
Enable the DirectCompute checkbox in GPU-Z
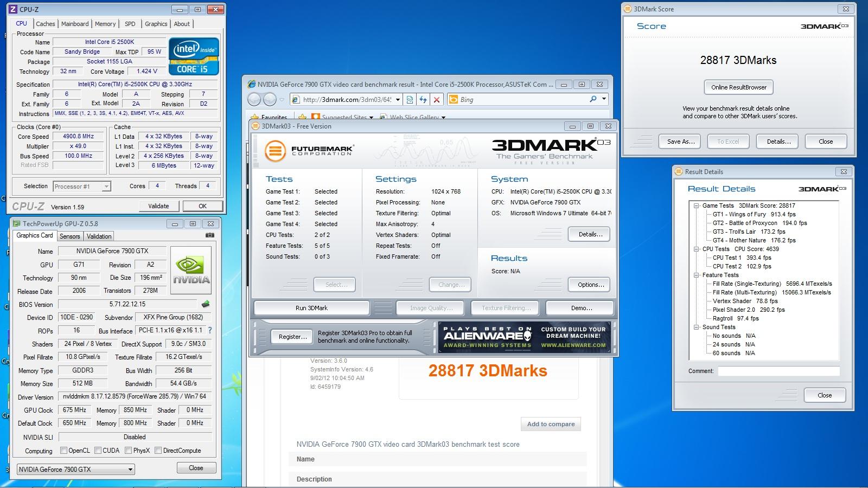[158, 451]
